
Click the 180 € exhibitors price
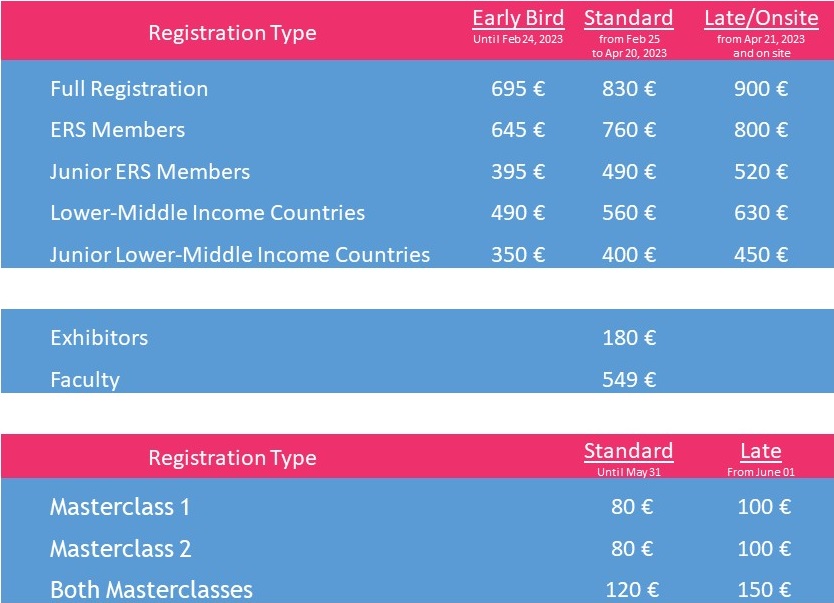[x=629, y=338]
